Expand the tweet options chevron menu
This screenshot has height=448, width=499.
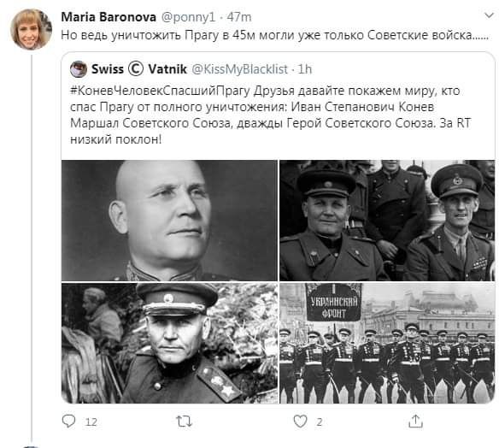pyautogui.click(x=489, y=15)
